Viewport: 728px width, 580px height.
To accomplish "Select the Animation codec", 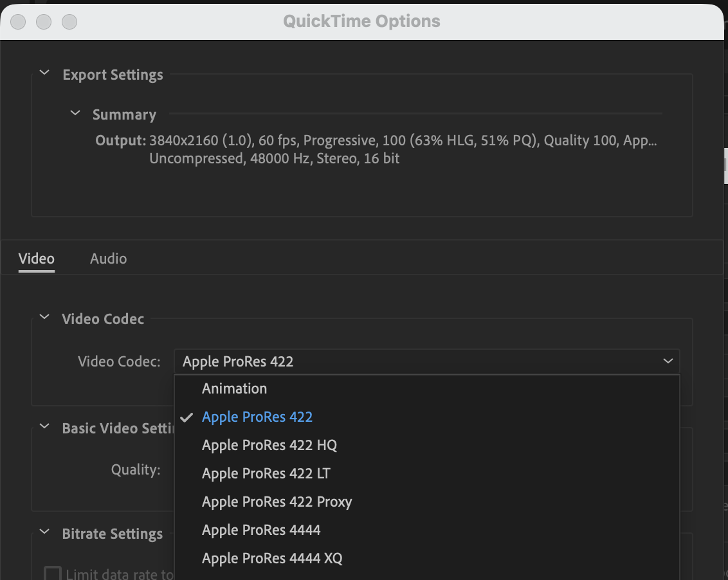I will pyautogui.click(x=235, y=388).
